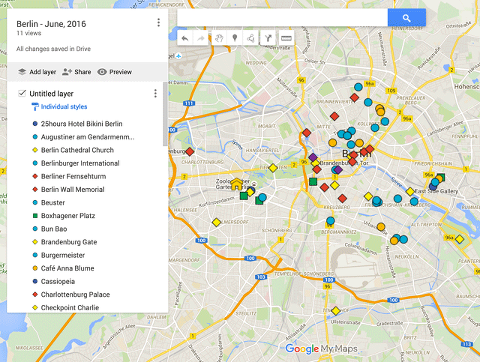
Task: Select the draw line tool
Action: click(251, 38)
